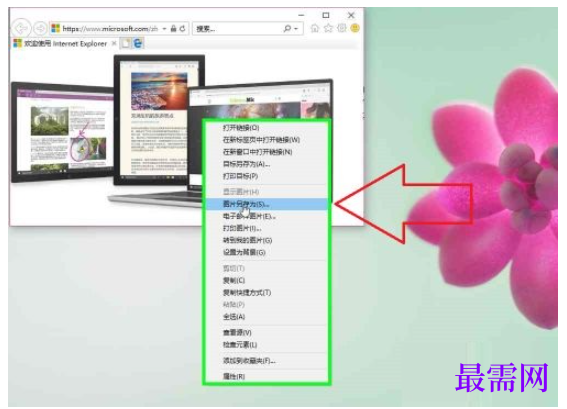Close the Internet Explorer window
567x409 pixels.
point(351,15)
